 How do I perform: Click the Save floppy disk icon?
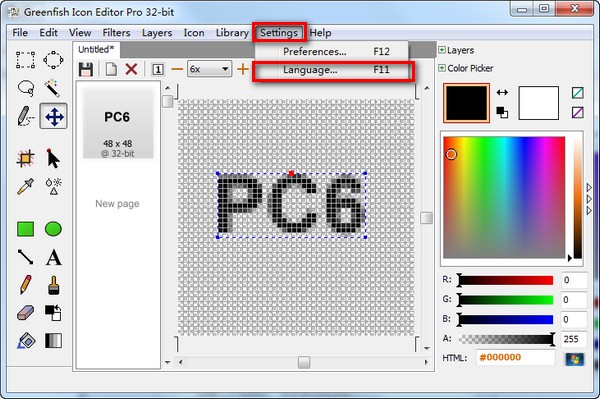coord(86,70)
